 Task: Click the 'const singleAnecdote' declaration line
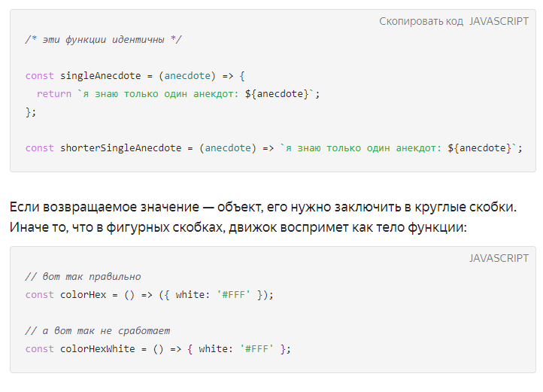click(x=135, y=75)
